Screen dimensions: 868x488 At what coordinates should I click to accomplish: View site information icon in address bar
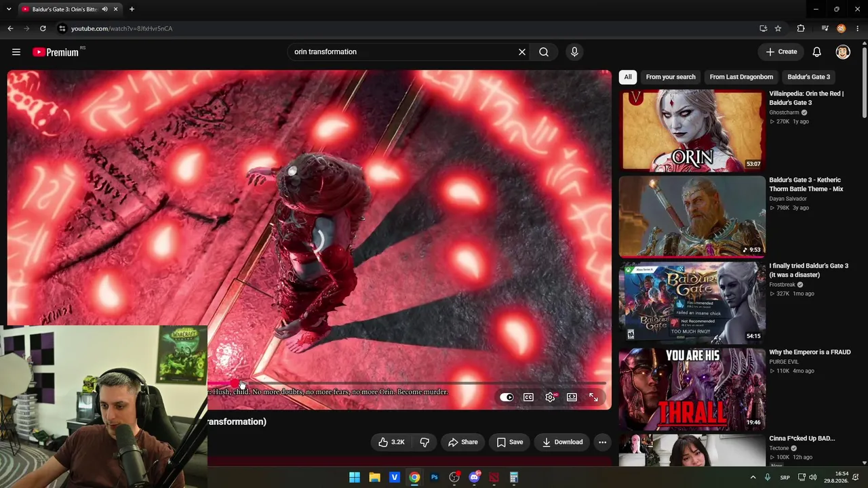click(62, 28)
